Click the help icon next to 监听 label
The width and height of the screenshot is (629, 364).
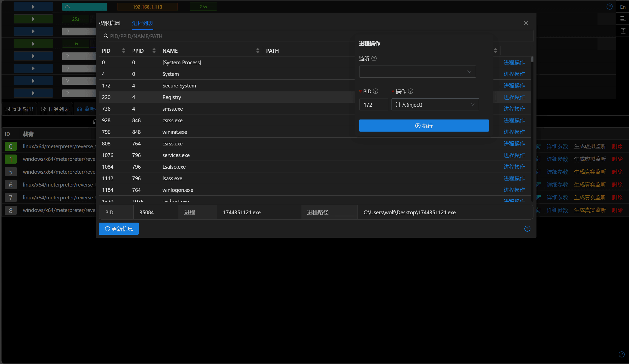(x=374, y=58)
